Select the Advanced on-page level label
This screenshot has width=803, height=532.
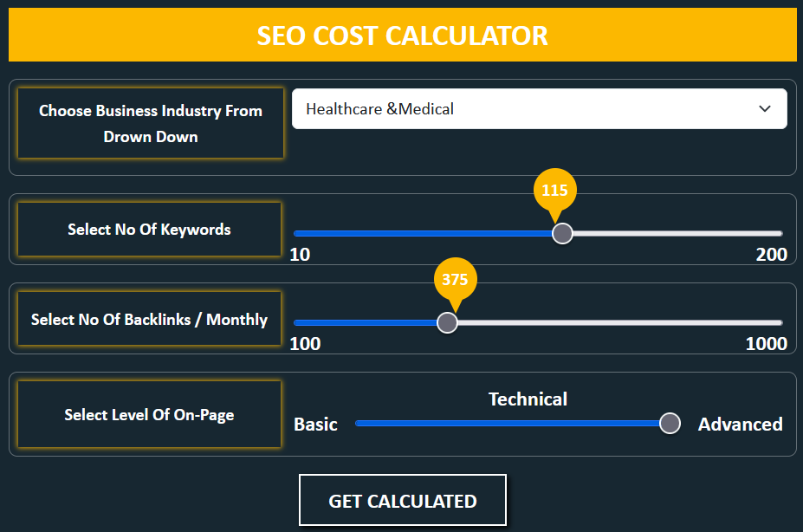(x=740, y=425)
